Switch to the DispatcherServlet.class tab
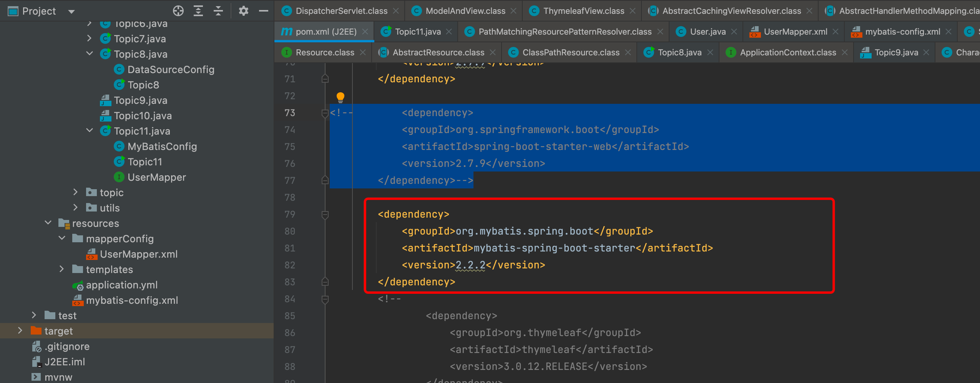Viewport: 980px width, 383px height. pyautogui.click(x=341, y=11)
